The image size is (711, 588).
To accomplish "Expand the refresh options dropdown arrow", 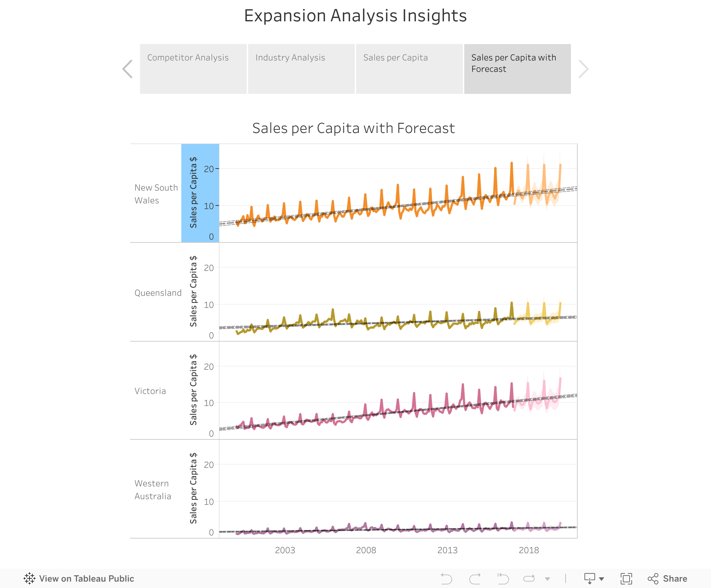I will (547, 579).
